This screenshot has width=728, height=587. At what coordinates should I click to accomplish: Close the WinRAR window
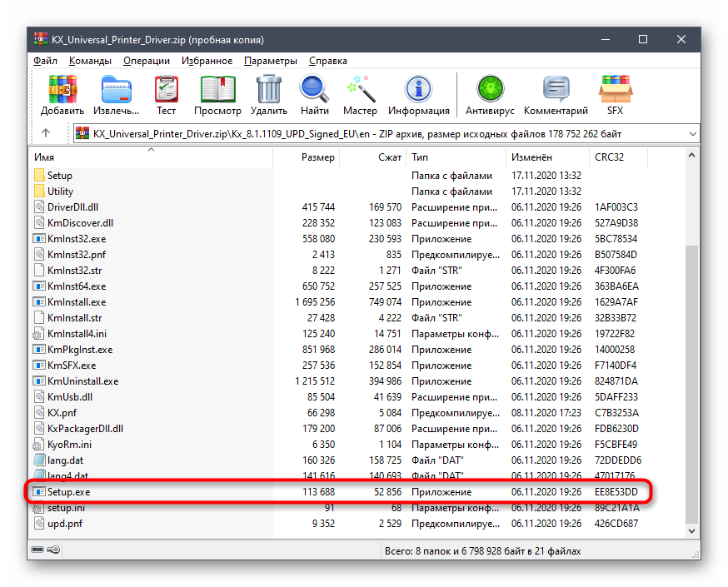681,39
